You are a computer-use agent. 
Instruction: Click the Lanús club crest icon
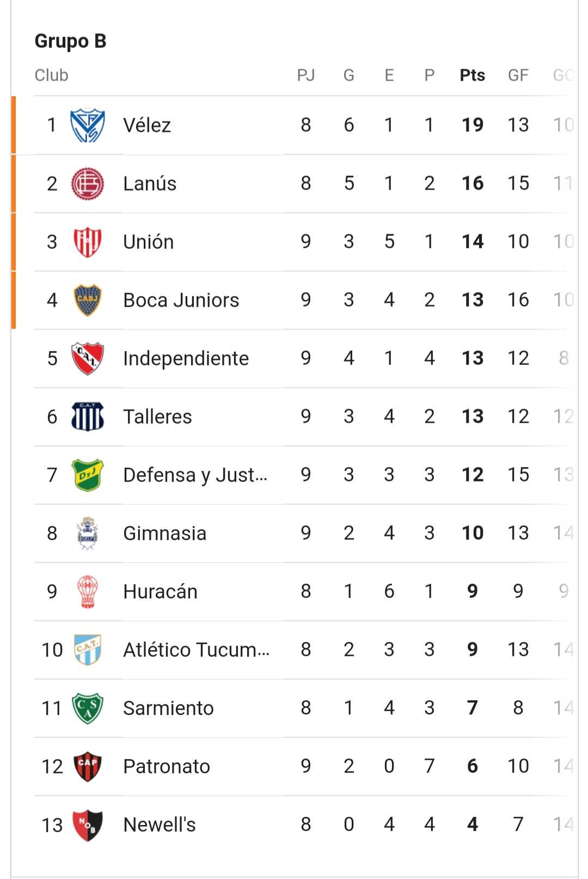[88, 184]
